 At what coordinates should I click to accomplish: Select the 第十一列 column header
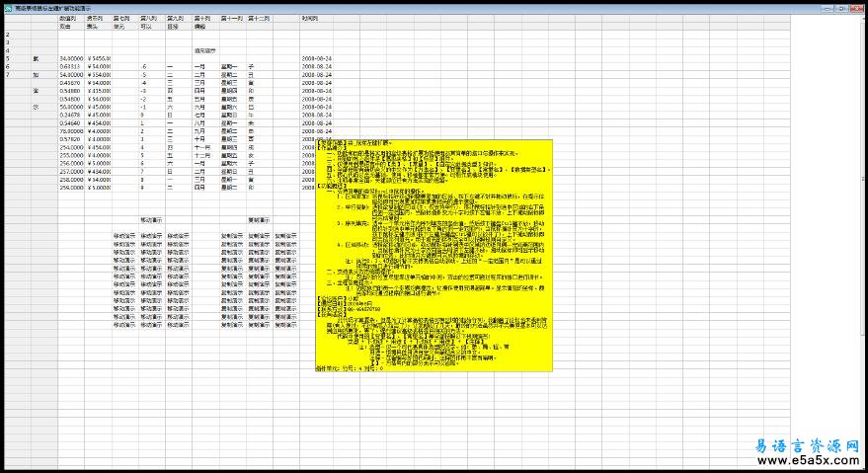pyautogui.click(x=231, y=19)
